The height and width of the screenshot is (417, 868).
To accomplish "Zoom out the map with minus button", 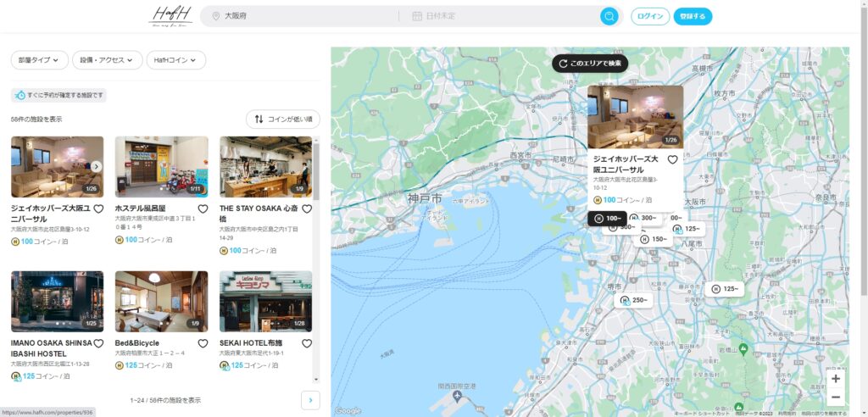I will click(x=835, y=397).
